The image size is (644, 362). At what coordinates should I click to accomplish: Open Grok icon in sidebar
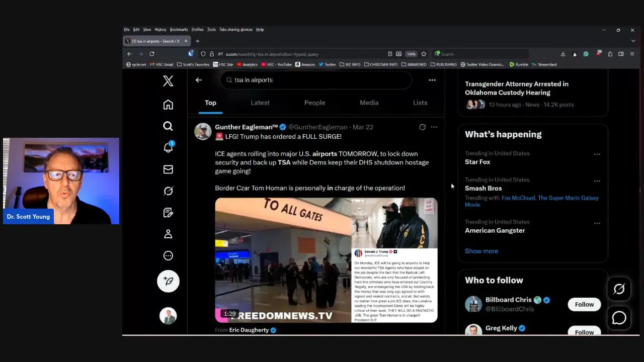click(168, 191)
